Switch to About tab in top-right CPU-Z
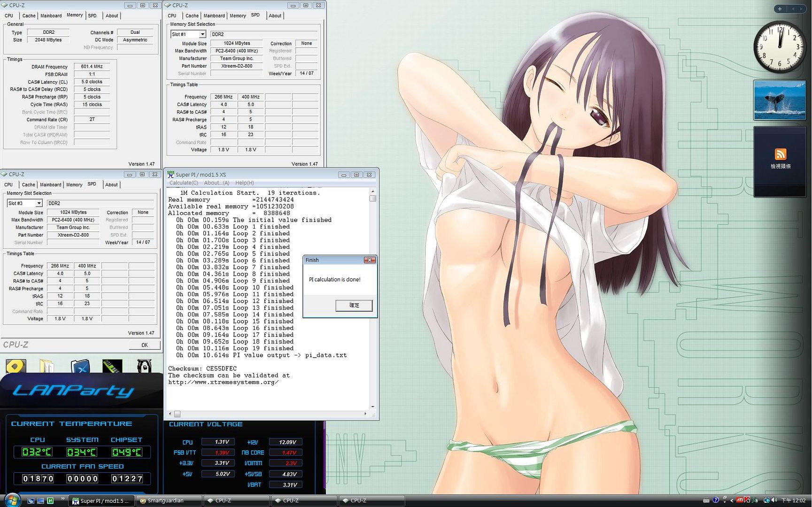 275,15
